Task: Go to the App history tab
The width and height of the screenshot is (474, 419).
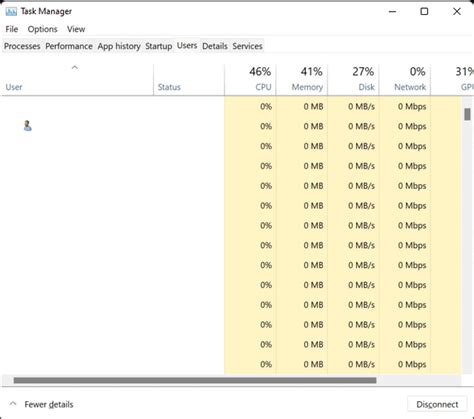Action: pyautogui.click(x=119, y=46)
